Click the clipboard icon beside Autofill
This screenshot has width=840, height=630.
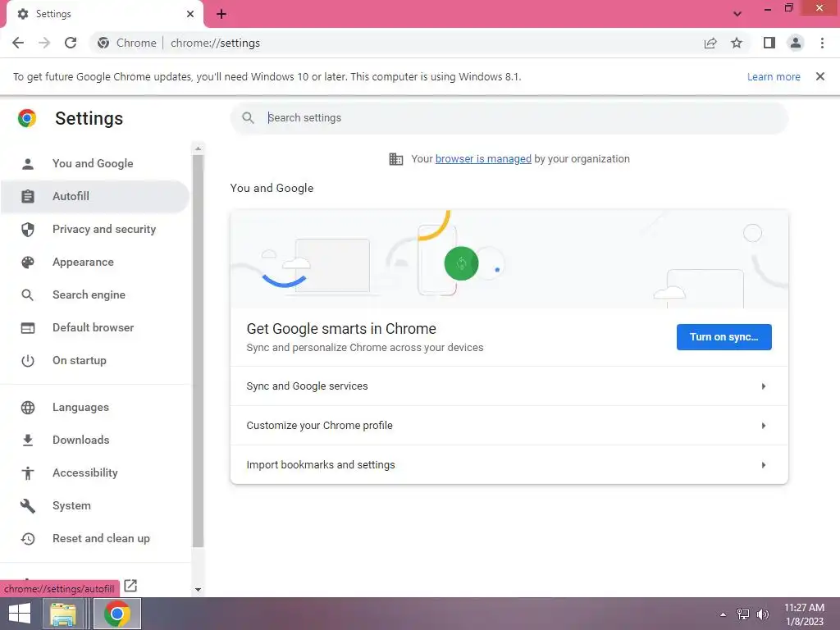coord(28,196)
